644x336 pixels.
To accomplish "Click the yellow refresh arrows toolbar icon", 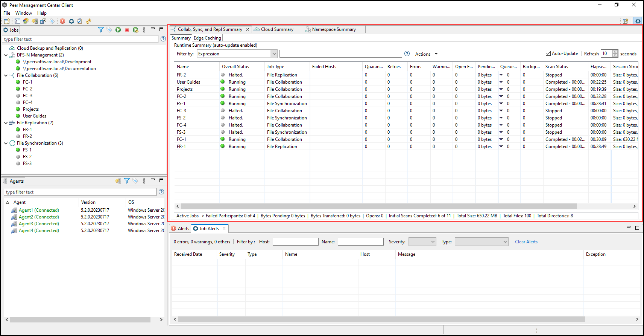I will (x=88, y=21).
